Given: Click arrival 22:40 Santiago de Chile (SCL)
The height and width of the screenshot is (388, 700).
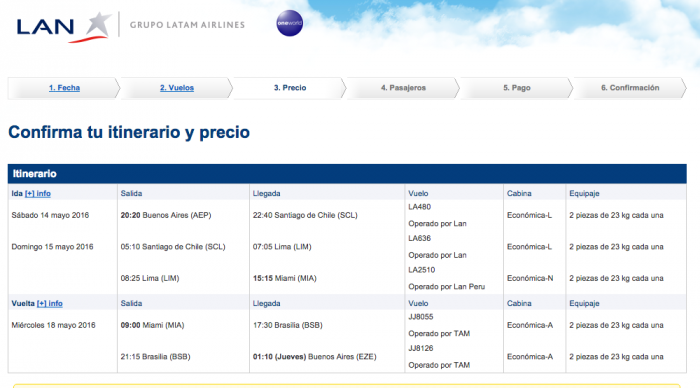Looking at the screenshot, I should pos(305,215).
